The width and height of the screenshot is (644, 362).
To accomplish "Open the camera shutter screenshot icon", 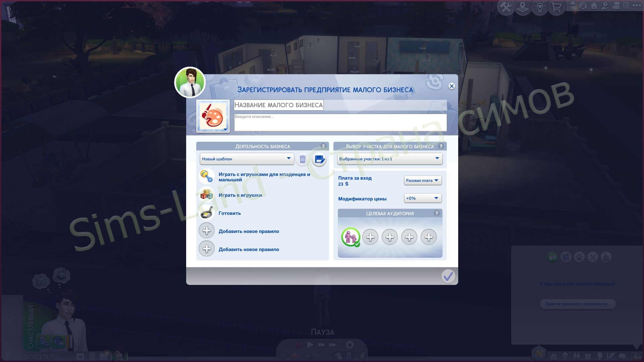I will tap(350, 345).
